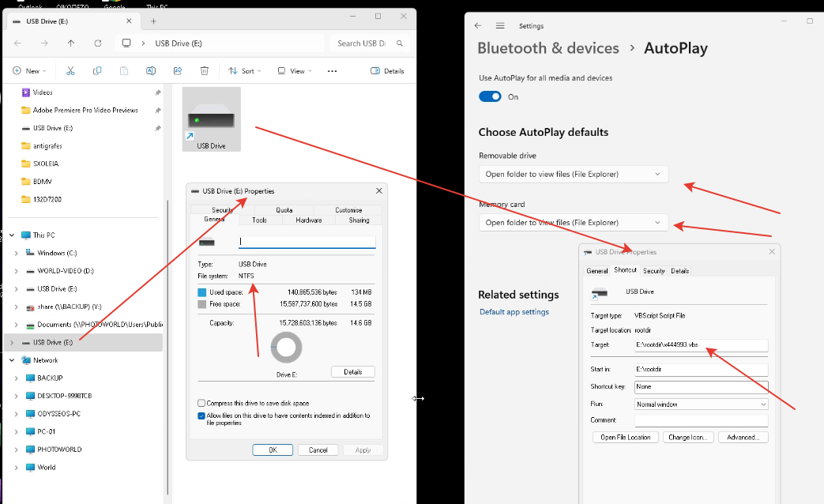Open the Sort dropdown in Explorer toolbar
Screen dimensions: 824x504
(245, 71)
